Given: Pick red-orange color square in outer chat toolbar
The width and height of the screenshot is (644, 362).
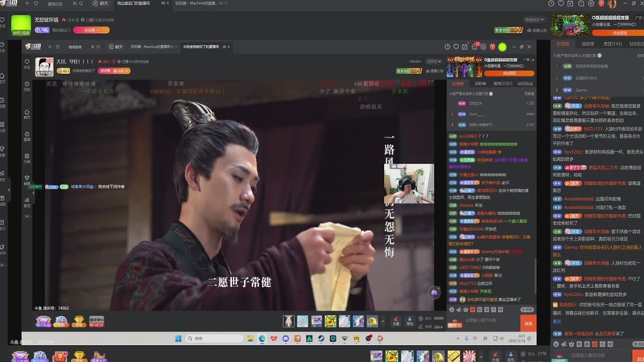Looking at the screenshot, I should tap(595, 344).
